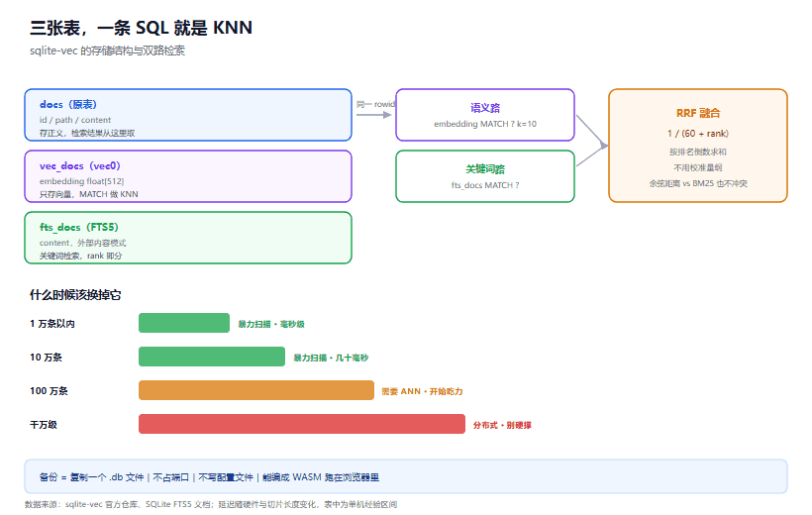Select the 'RRF 融合' heading
812x515 pixels.
[698, 113]
